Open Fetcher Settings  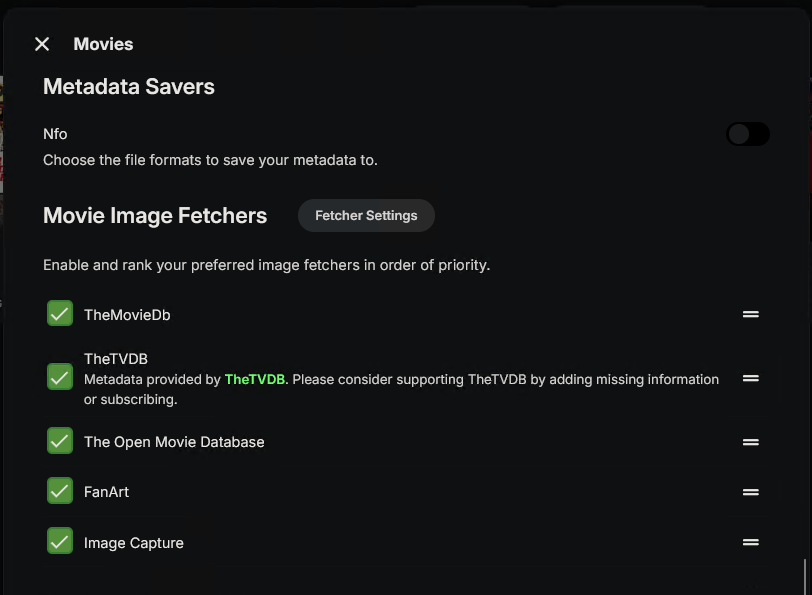[x=366, y=215]
